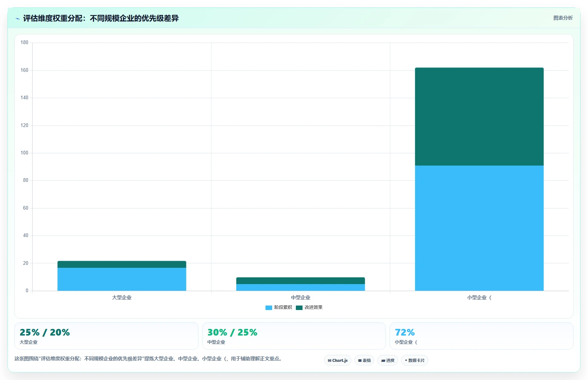
Task: Select the 数据卡片 tag chip
Action: (x=415, y=360)
